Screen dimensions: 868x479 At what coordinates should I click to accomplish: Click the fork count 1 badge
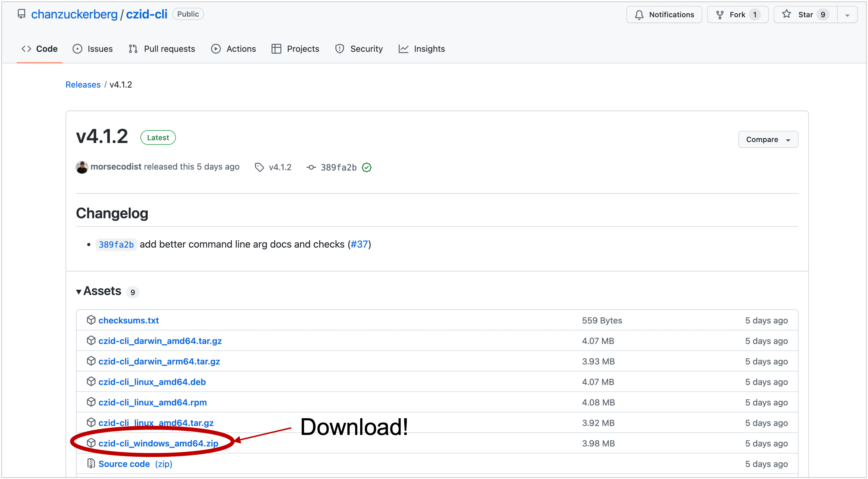(755, 14)
